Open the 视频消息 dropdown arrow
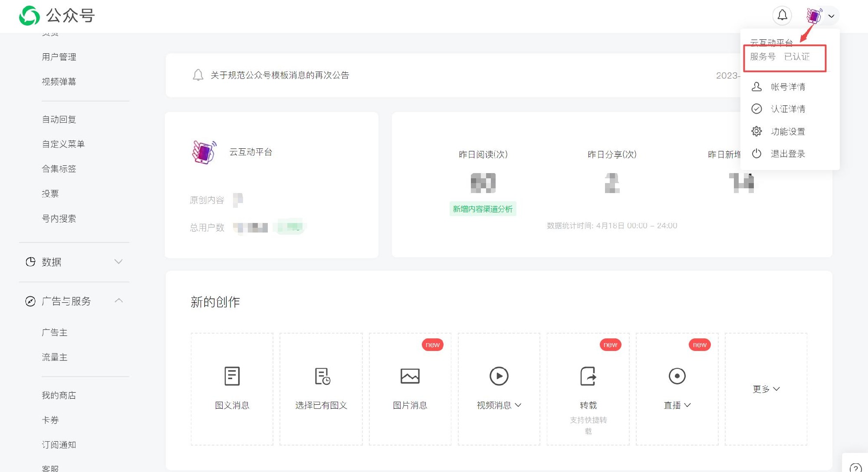Screen dimensions: 868x472 (x=518, y=405)
